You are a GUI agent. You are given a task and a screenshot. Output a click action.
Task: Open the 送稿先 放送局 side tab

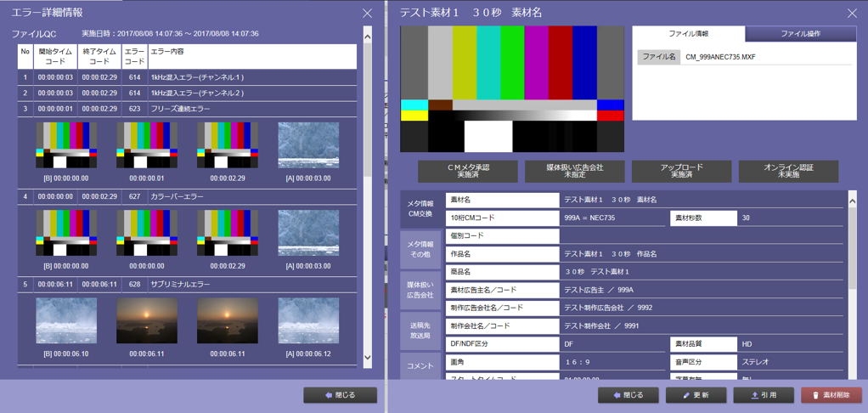(420, 331)
